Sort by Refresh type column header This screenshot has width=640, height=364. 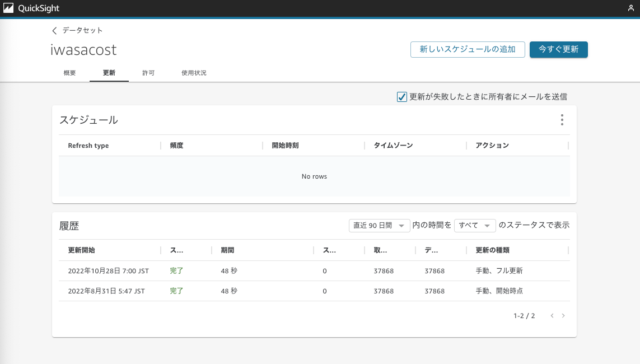click(x=88, y=145)
